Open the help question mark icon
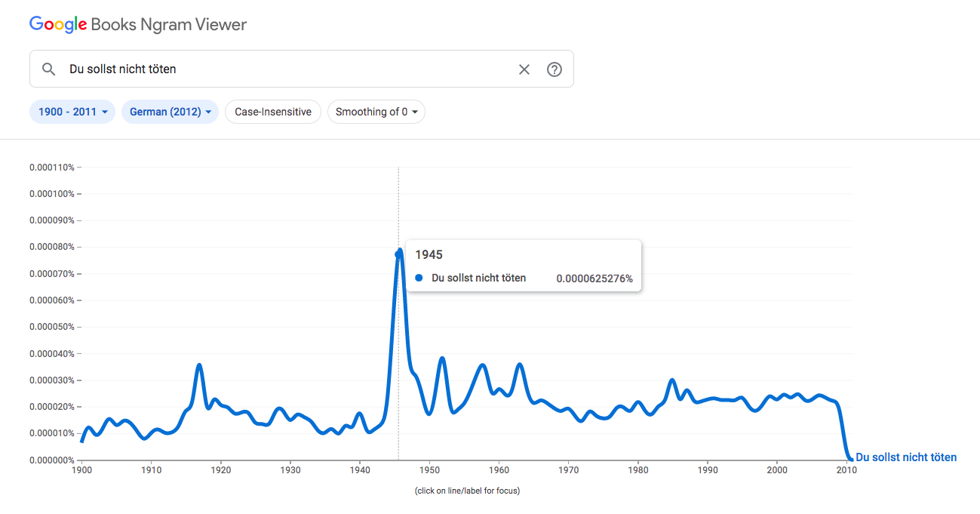Screen dimensions: 980x514 [x=555, y=69]
